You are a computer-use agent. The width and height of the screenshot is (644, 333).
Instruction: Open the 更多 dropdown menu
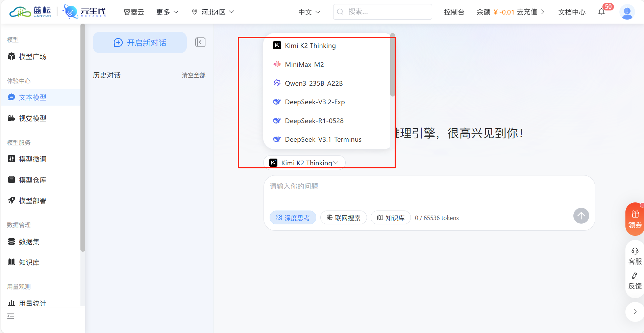tap(167, 12)
